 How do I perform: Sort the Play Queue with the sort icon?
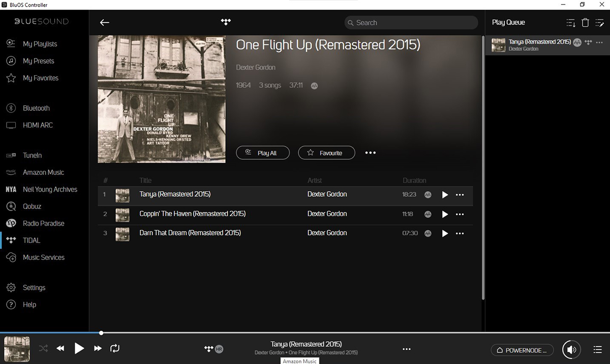coord(571,22)
